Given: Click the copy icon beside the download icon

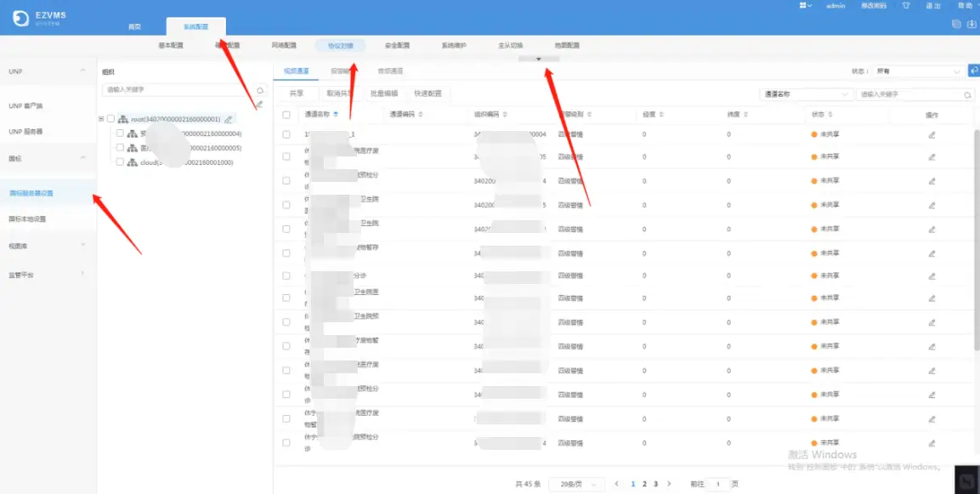Looking at the screenshot, I should pyautogui.click(x=957, y=24).
